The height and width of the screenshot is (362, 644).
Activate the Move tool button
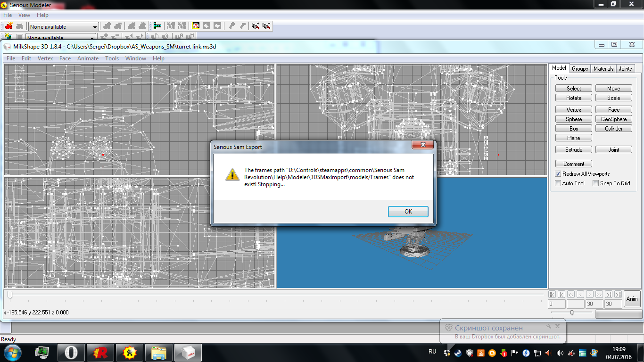(x=614, y=89)
